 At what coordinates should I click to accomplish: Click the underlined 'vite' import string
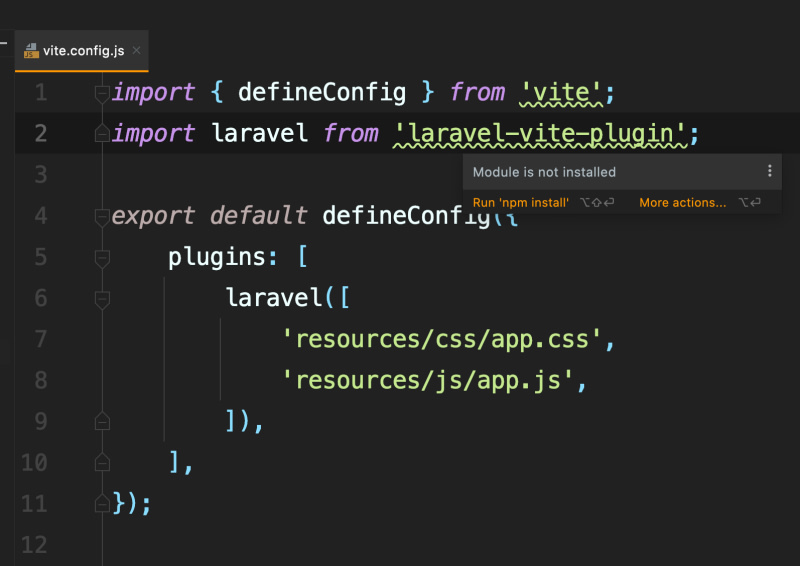click(x=561, y=93)
